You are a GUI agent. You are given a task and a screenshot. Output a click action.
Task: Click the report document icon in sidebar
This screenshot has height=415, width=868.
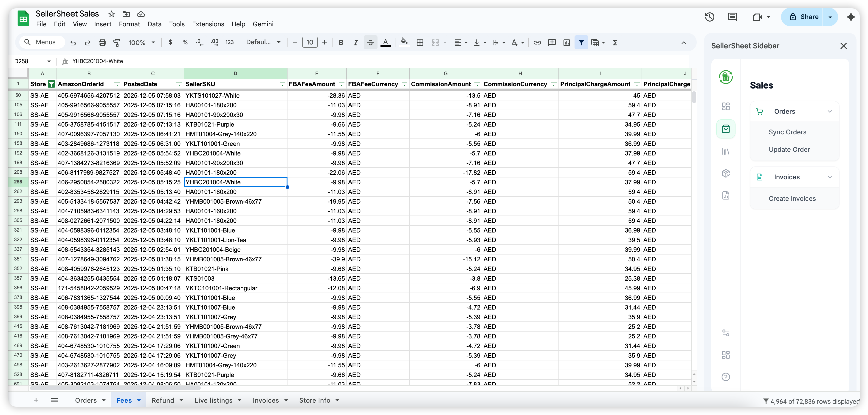click(726, 195)
